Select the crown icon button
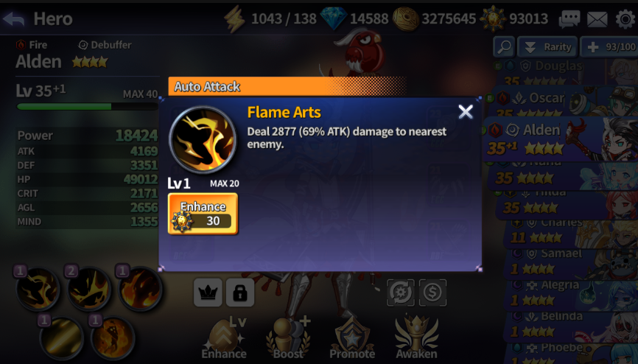The height and width of the screenshot is (364, 638). tap(208, 293)
